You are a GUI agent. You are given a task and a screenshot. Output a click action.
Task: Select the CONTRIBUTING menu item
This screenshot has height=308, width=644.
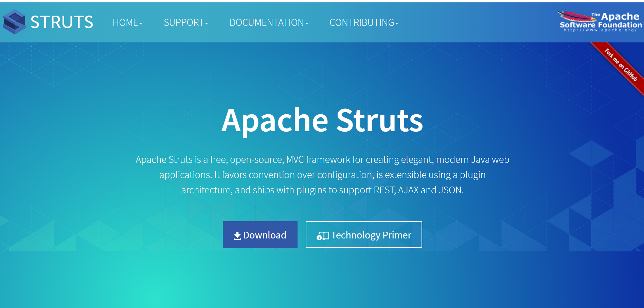point(363,22)
